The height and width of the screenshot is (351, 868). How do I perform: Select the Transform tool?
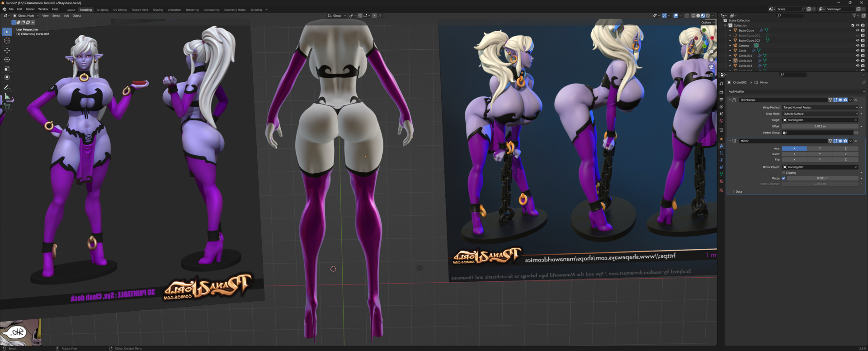pos(7,77)
